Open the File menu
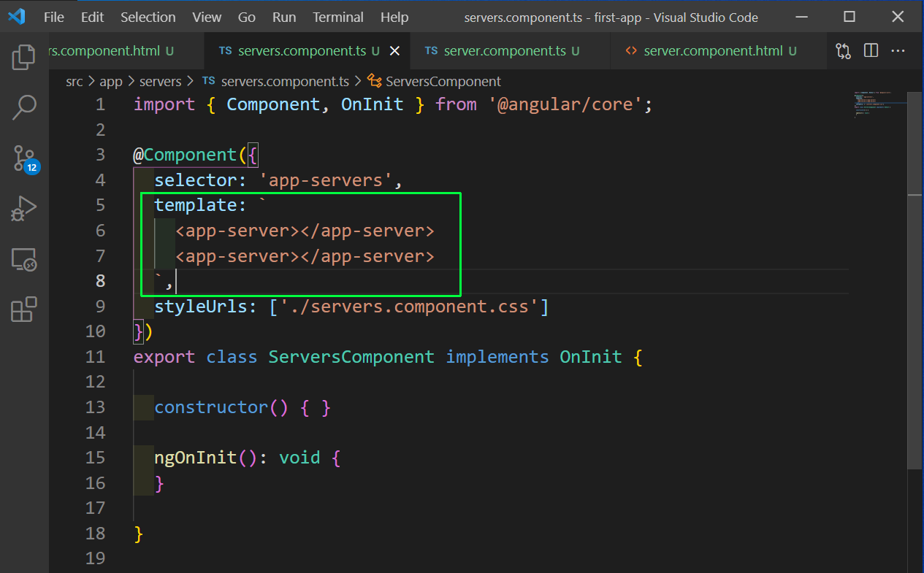This screenshot has height=573, width=924. (54, 17)
